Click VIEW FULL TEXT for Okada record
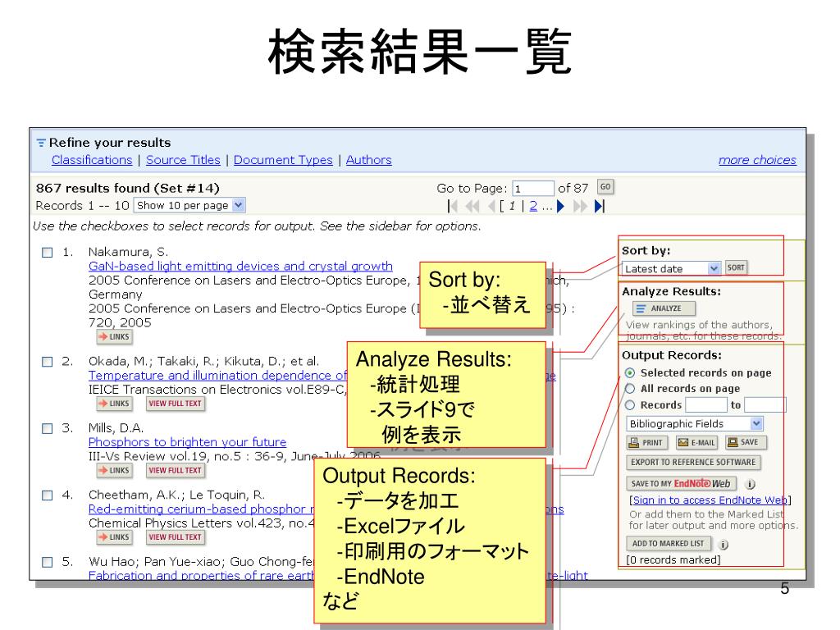The height and width of the screenshot is (630, 840). pos(176,404)
